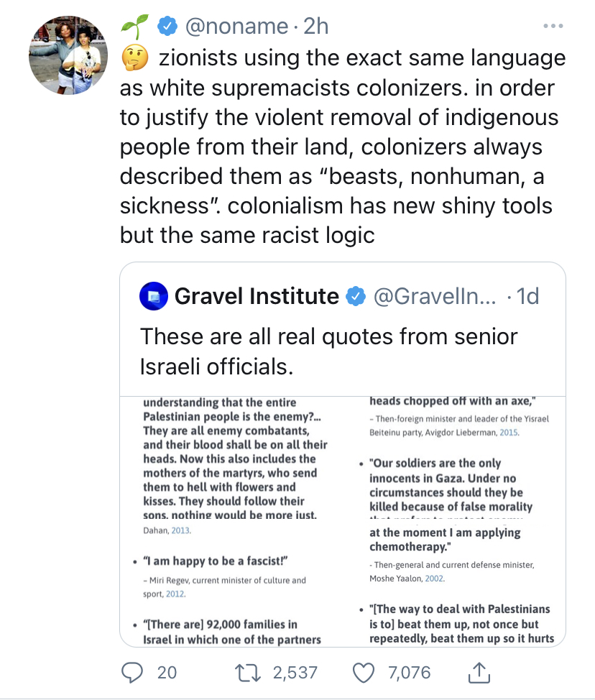The height and width of the screenshot is (700, 595).
Task: Click the reply speech bubble icon
Action: (x=132, y=672)
